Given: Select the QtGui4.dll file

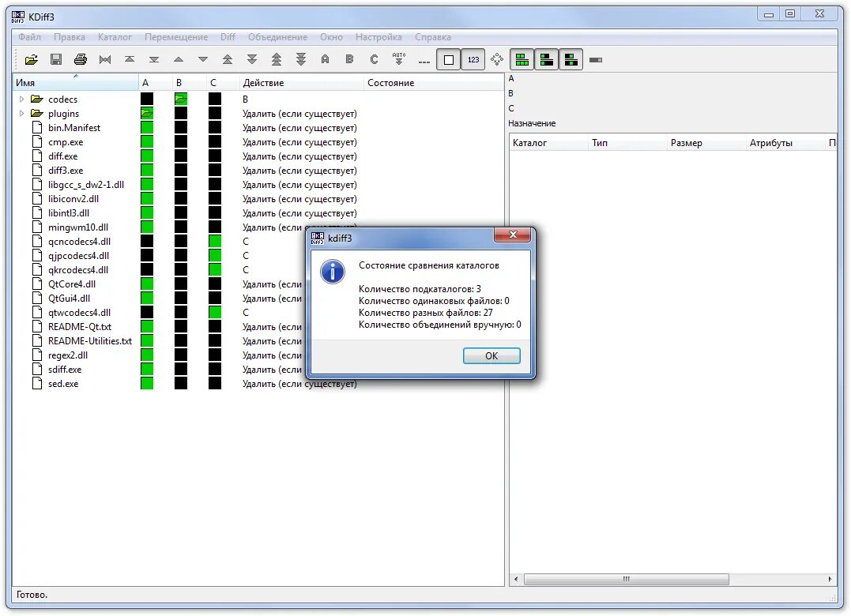Looking at the screenshot, I should pos(69,299).
